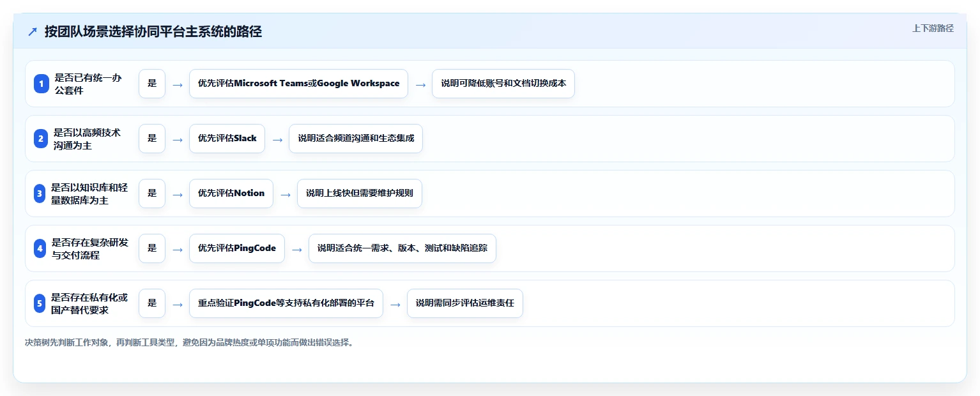Click the 上下游路径 label in header
Image resolution: width=980 pixels, height=396 pixels.
click(933, 28)
